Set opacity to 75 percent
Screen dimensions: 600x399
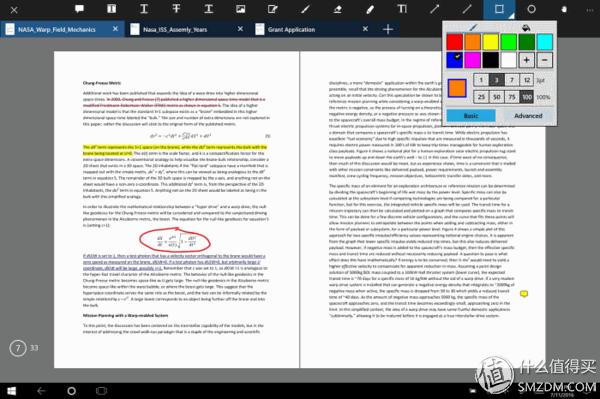click(512, 97)
